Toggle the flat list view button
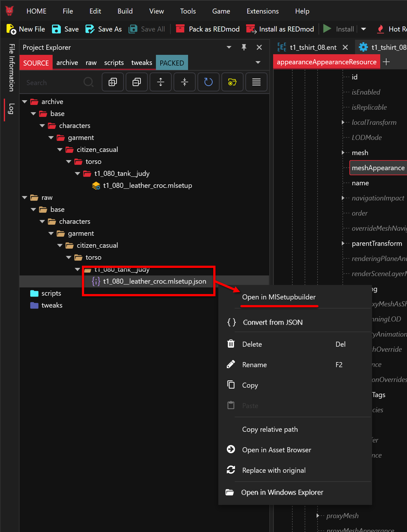407x532 pixels. pyautogui.click(x=256, y=82)
